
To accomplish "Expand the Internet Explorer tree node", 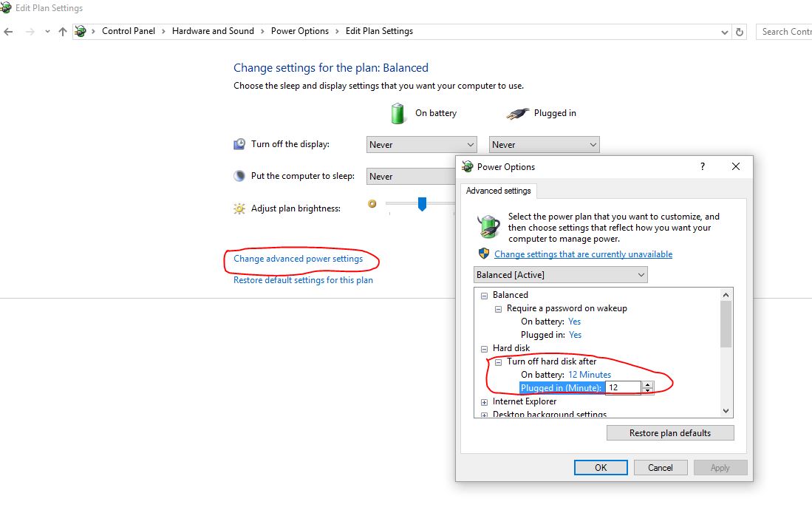I will 485,402.
